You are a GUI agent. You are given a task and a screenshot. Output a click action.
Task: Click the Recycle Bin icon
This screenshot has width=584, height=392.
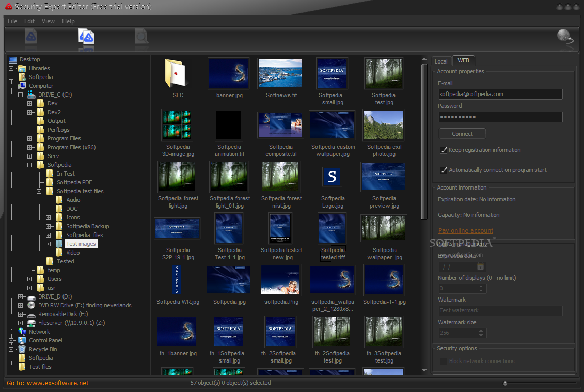click(x=22, y=349)
